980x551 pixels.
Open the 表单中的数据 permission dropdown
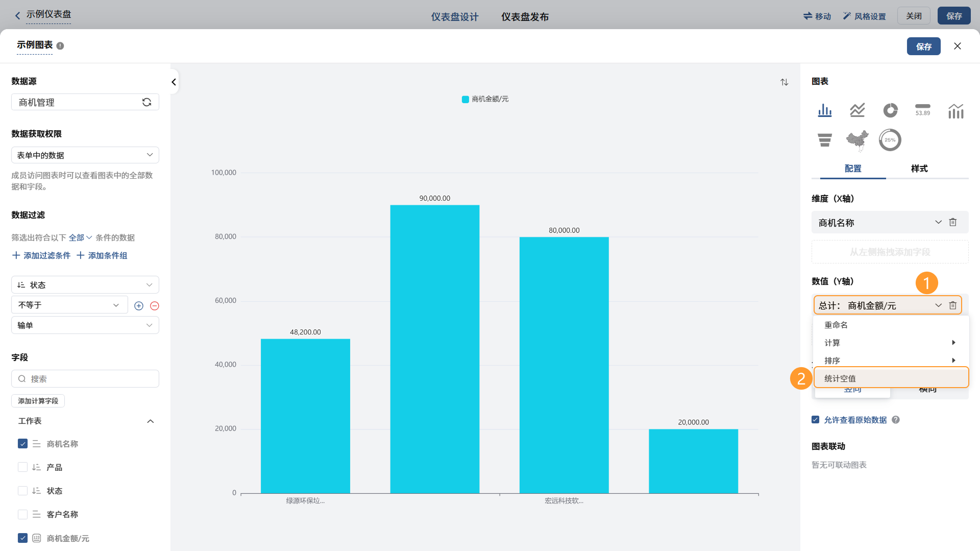85,155
